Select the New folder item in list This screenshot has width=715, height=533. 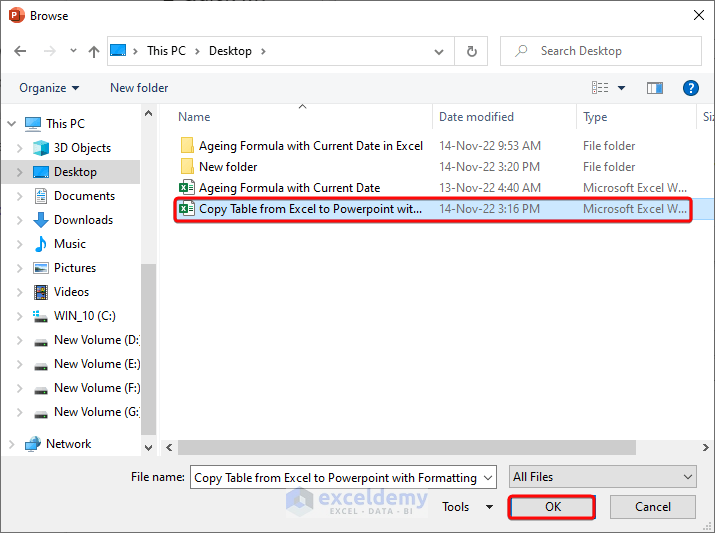pos(228,167)
